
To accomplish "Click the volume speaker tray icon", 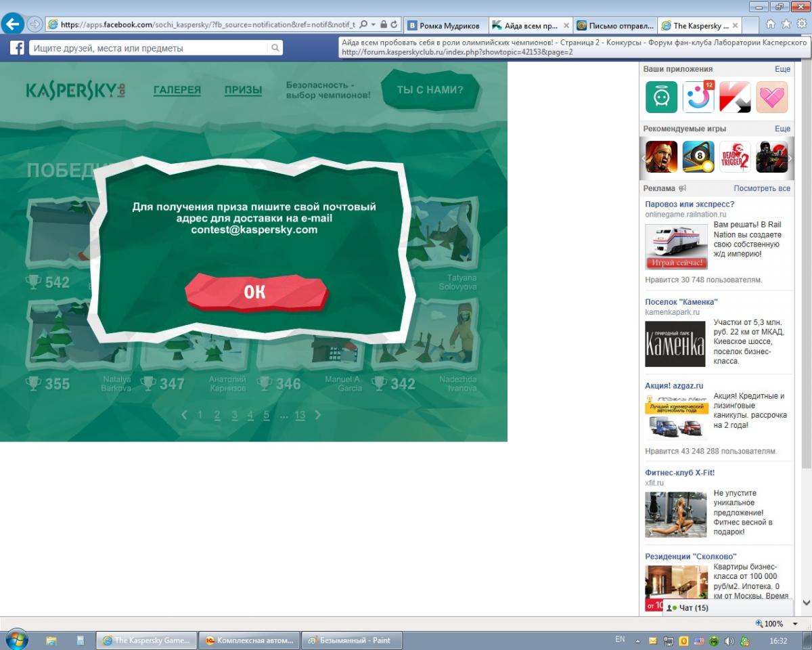I will 729,641.
